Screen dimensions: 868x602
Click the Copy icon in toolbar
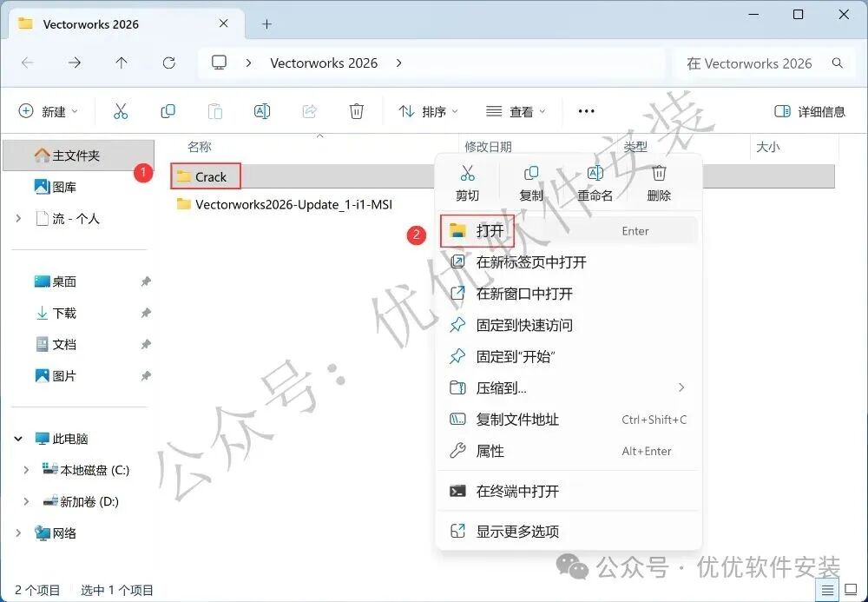coord(168,111)
